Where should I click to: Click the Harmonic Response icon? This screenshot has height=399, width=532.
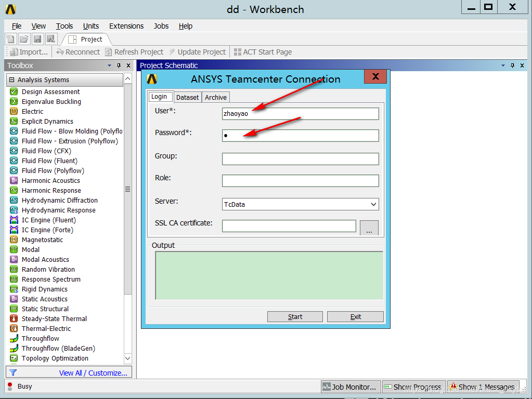click(14, 190)
